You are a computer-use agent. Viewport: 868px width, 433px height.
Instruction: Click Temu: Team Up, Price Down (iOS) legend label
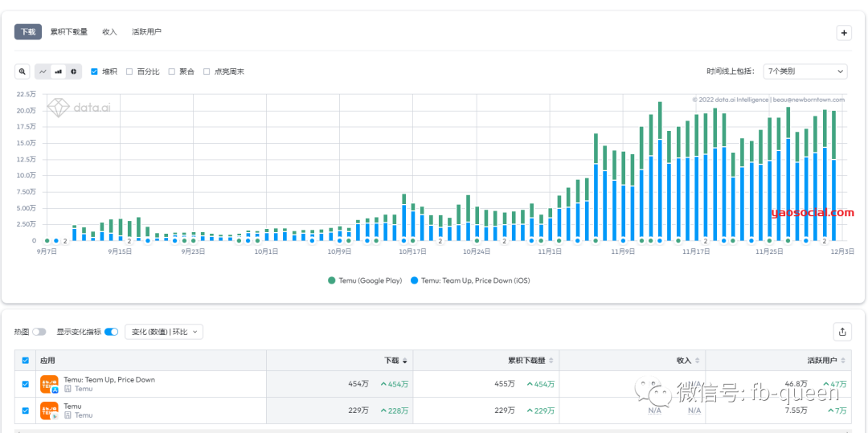click(x=476, y=280)
